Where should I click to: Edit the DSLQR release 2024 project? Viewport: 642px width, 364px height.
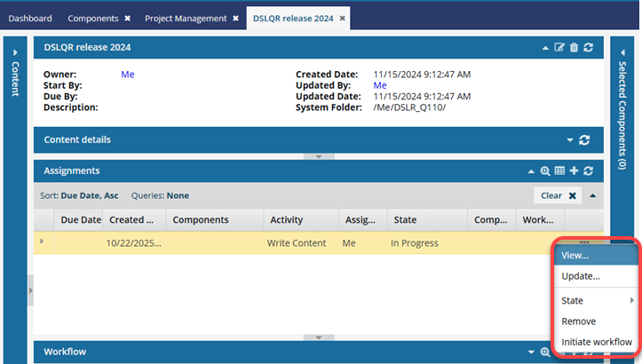[559, 47]
